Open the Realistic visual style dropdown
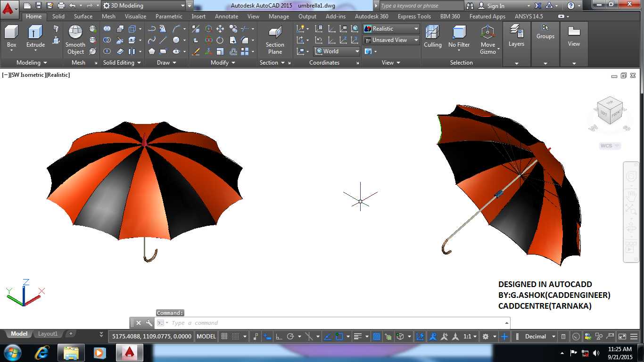The height and width of the screenshot is (362, 644). (x=391, y=29)
